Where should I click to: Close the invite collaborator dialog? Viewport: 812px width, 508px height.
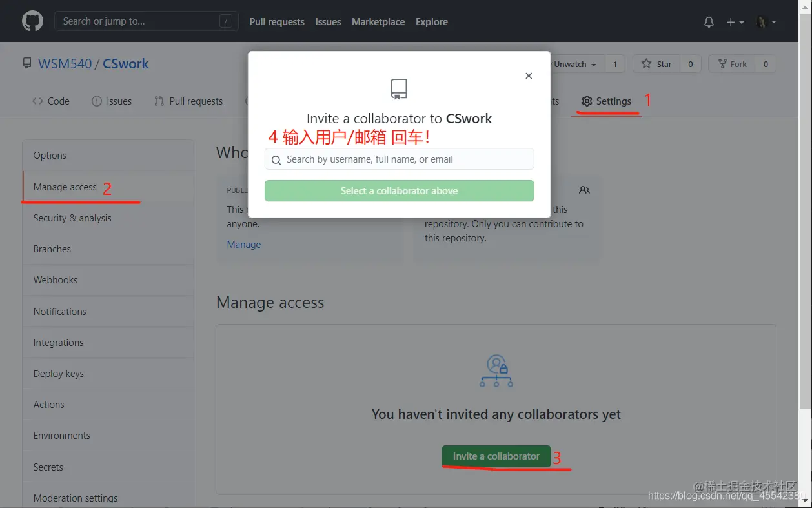coord(529,76)
